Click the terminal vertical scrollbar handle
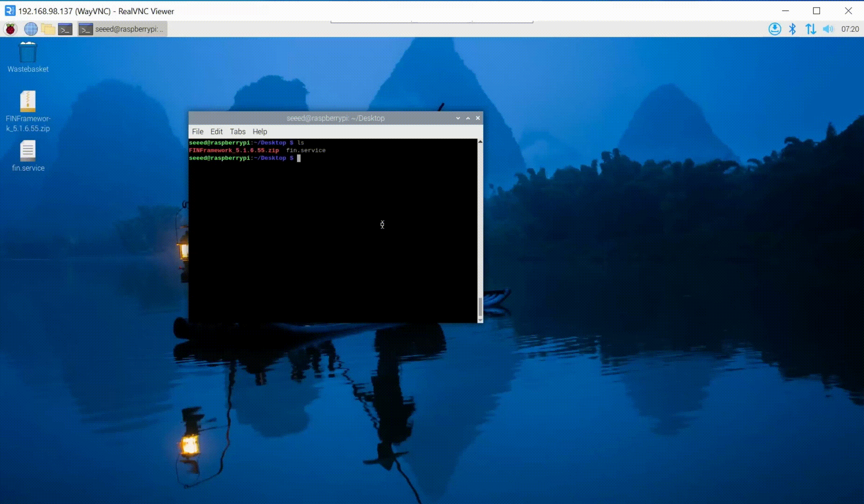This screenshot has width=864, height=504. 480,307
